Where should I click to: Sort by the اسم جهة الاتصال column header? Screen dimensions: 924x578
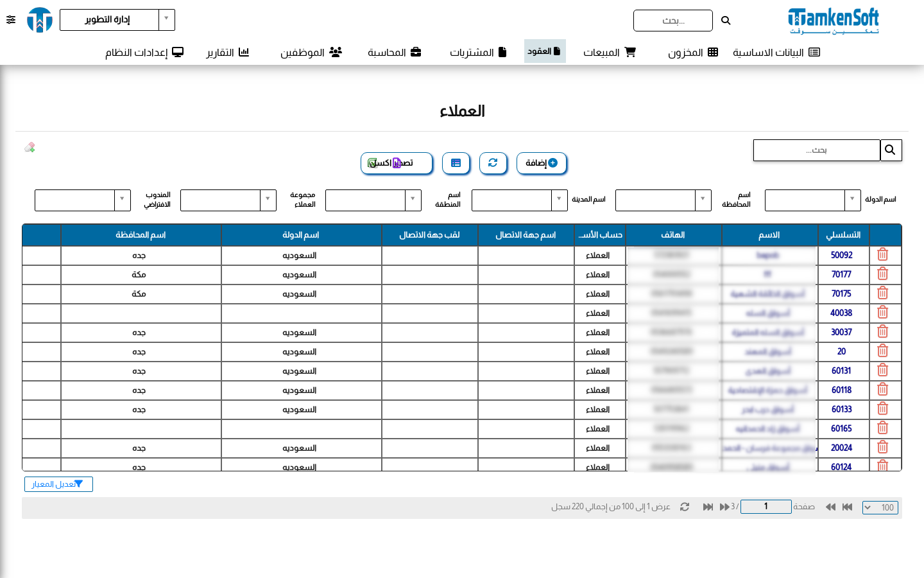coord(526,235)
